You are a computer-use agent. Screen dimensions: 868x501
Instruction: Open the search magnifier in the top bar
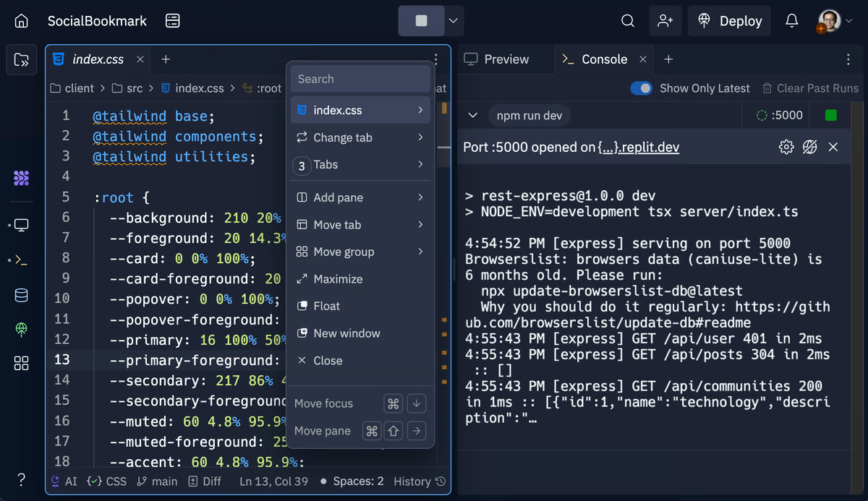(628, 21)
